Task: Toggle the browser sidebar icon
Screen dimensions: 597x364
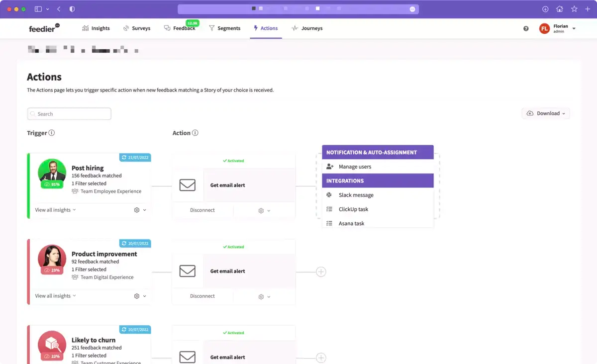Action: [38, 9]
